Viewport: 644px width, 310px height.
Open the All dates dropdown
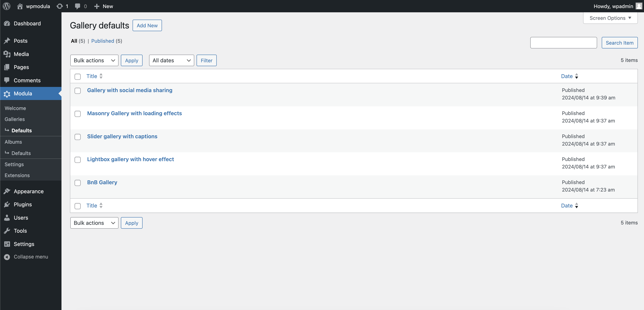click(171, 60)
